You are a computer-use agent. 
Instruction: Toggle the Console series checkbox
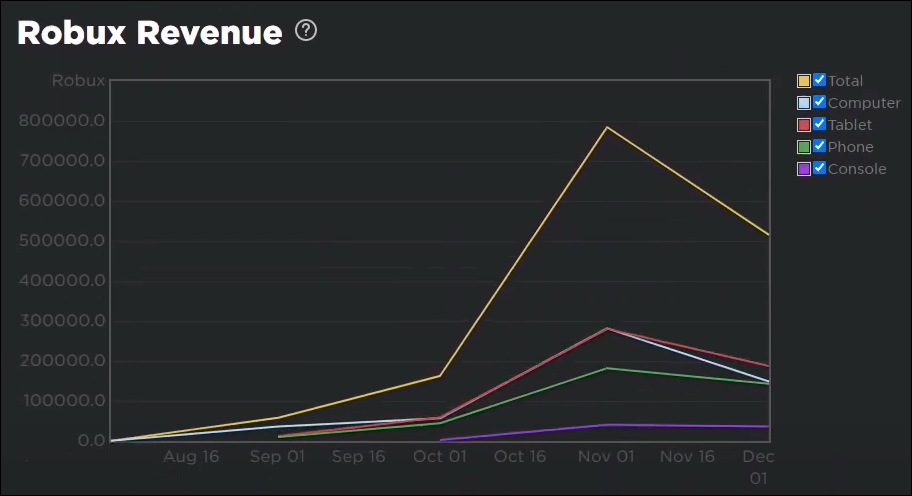click(820, 168)
